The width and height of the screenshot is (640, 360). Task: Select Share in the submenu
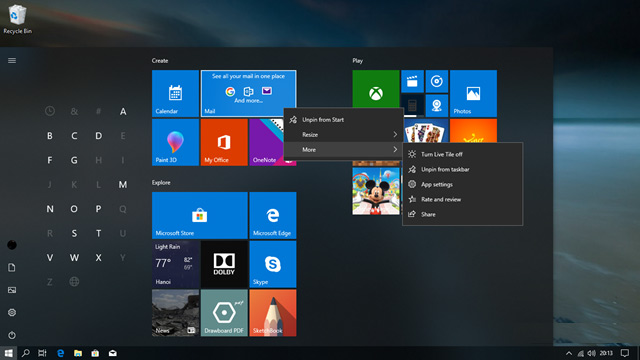coord(462,214)
